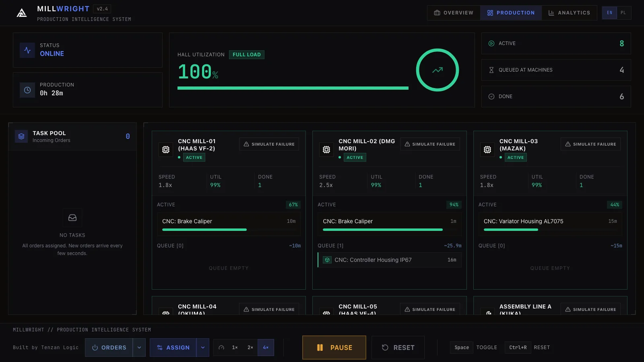Screen dimensions: 644x362
Task: Simulate failure on CNC MILL-03
Action: click(x=590, y=144)
